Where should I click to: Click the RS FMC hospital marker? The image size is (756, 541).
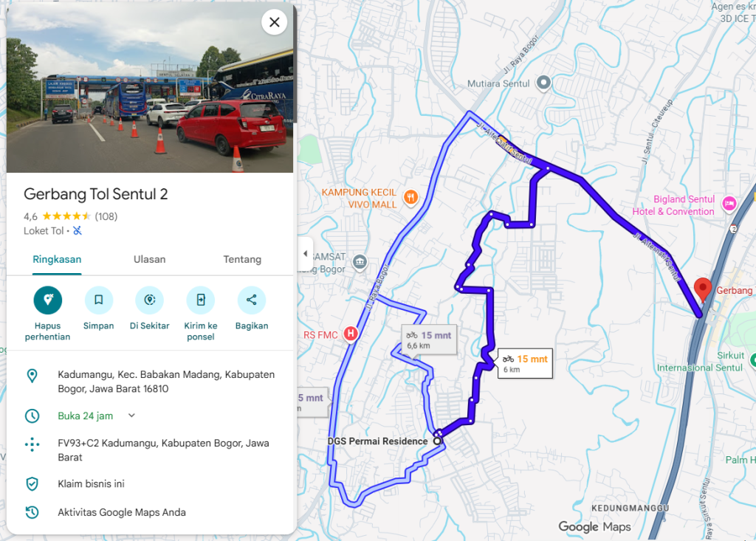tap(351, 334)
